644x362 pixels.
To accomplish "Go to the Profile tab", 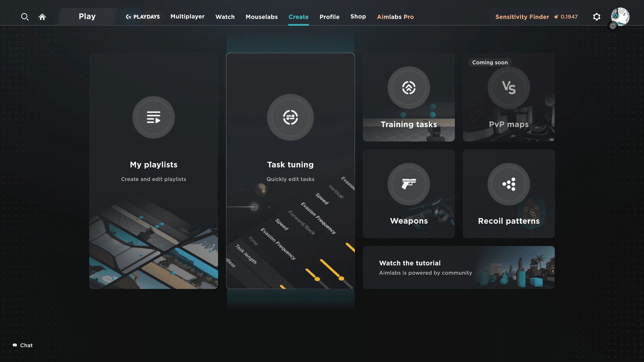I will click(330, 17).
